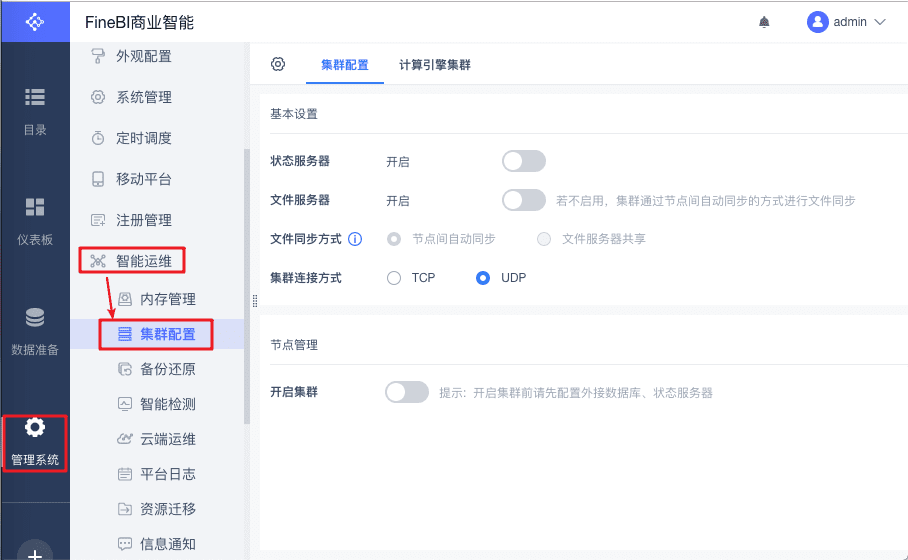Click the info icon next to 文件同步方式
The height and width of the screenshot is (560, 908).
[355, 239]
